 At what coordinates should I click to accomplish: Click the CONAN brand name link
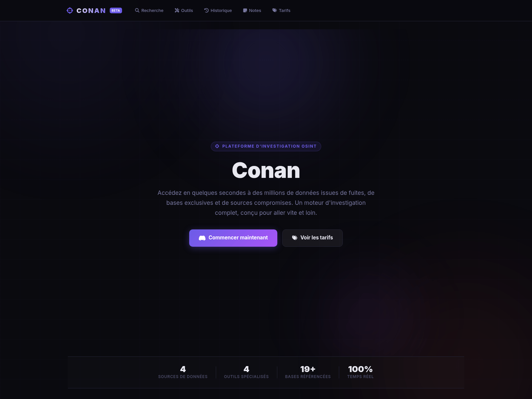(91, 11)
